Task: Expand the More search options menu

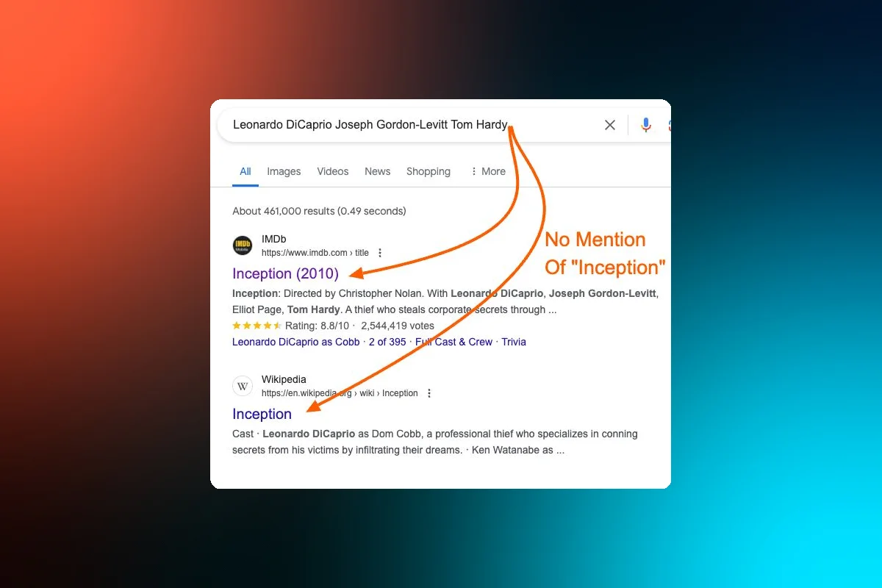Action: [x=488, y=171]
